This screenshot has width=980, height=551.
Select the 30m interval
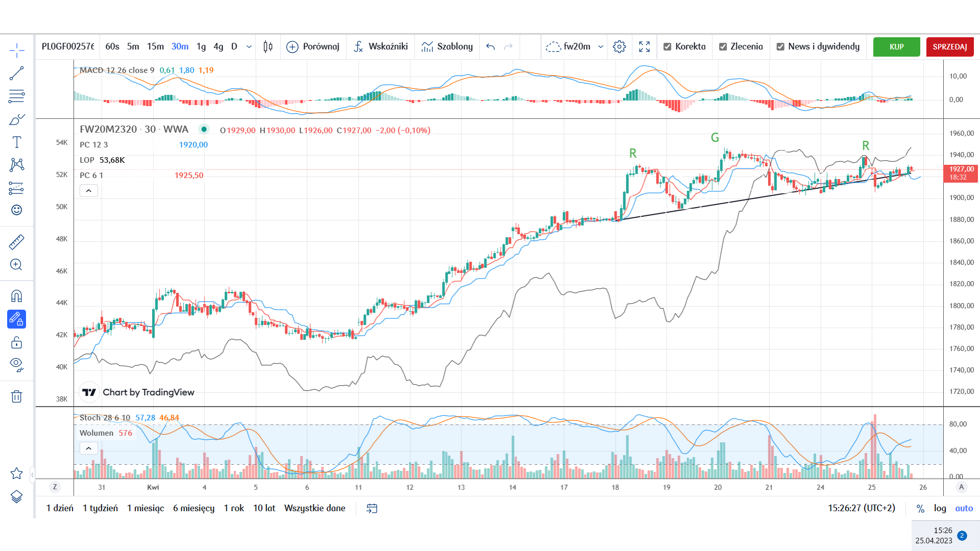pyautogui.click(x=180, y=46)
